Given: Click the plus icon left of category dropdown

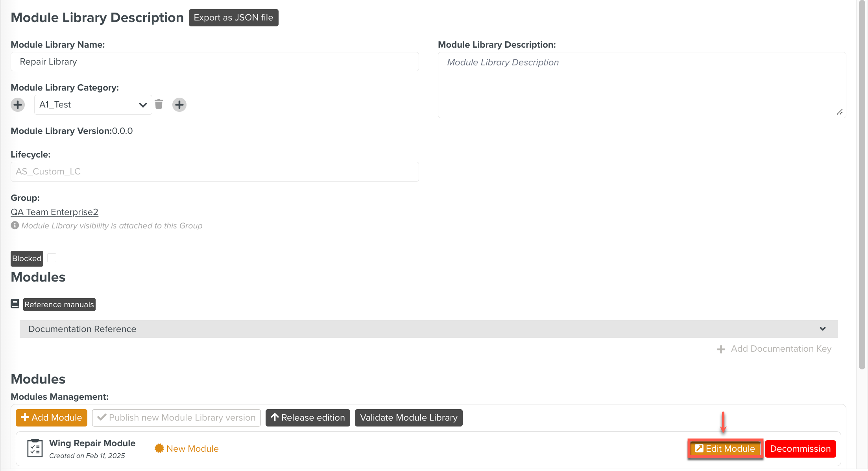Looking at the screenshot, I should (18, 105).
